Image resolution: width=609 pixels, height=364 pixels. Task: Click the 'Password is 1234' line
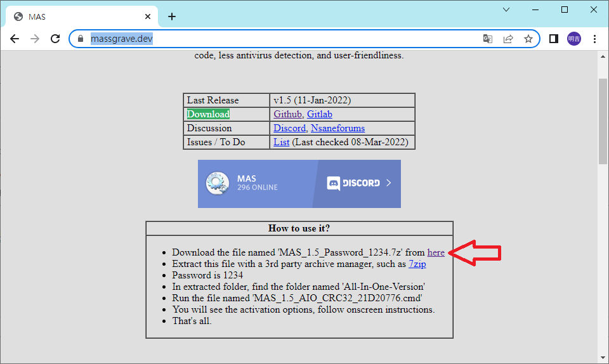pos(207,275)
